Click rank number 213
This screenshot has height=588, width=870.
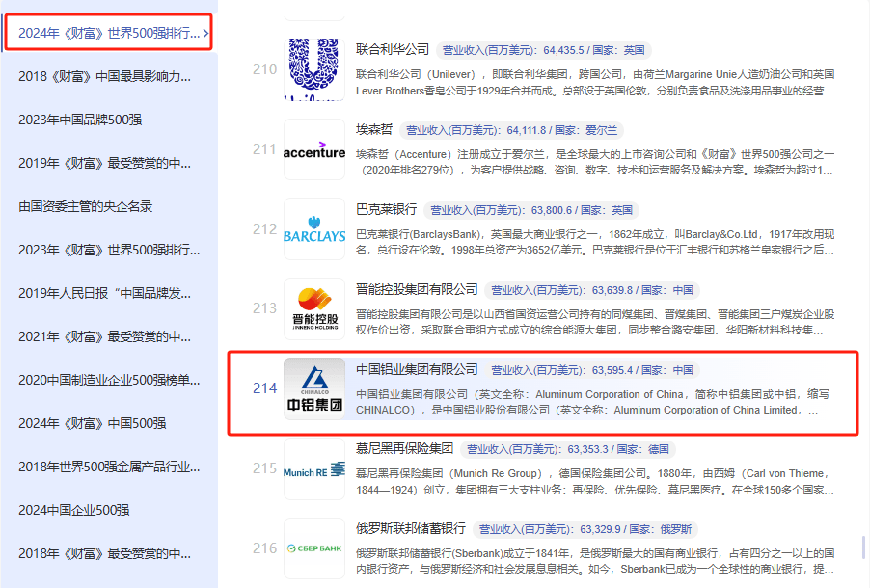coord(264,308)
